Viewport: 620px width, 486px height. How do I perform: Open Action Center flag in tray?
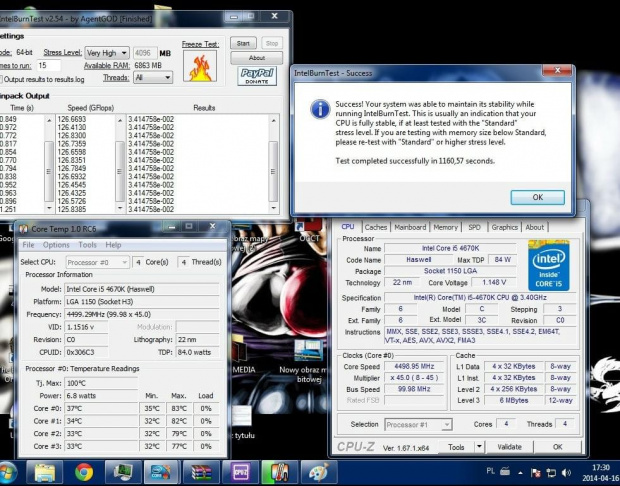click(536, 473)
